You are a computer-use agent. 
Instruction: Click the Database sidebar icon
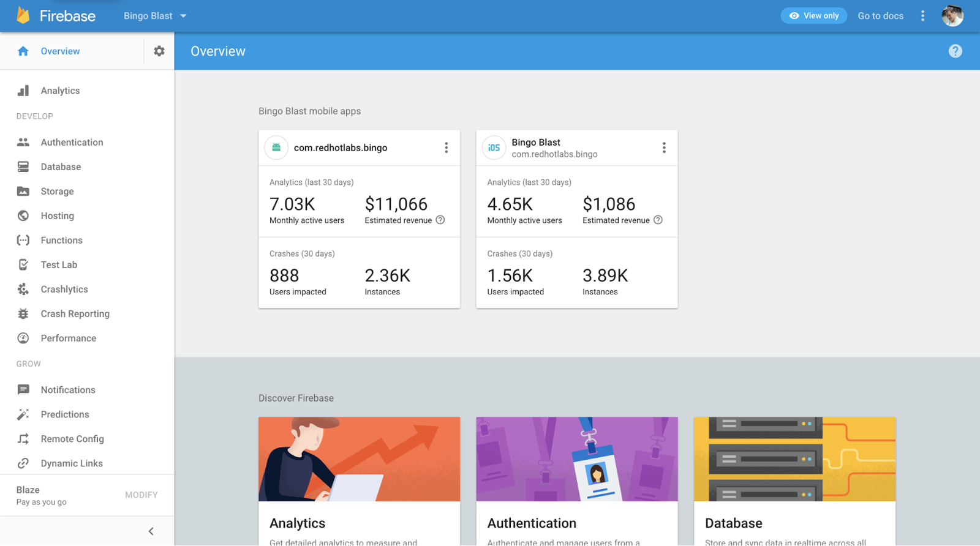click(x=23, y=166)
